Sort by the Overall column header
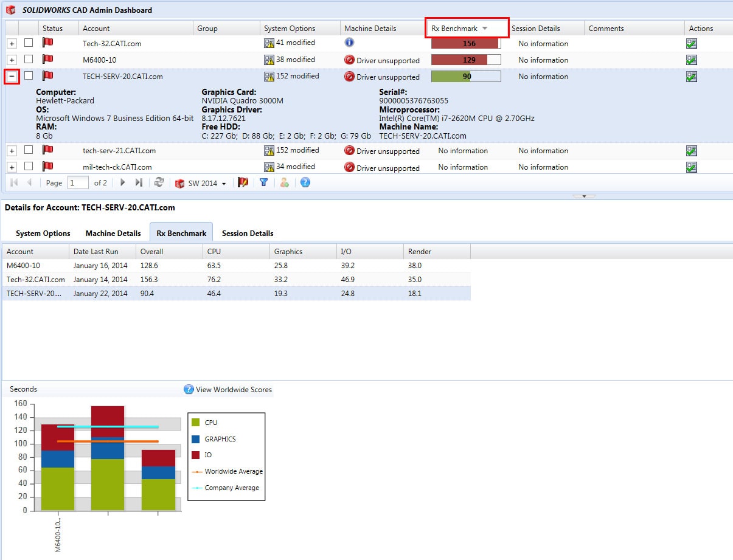The width and height of the screenshot is (733, 560). pyautogui.click(x=169, y=251)
